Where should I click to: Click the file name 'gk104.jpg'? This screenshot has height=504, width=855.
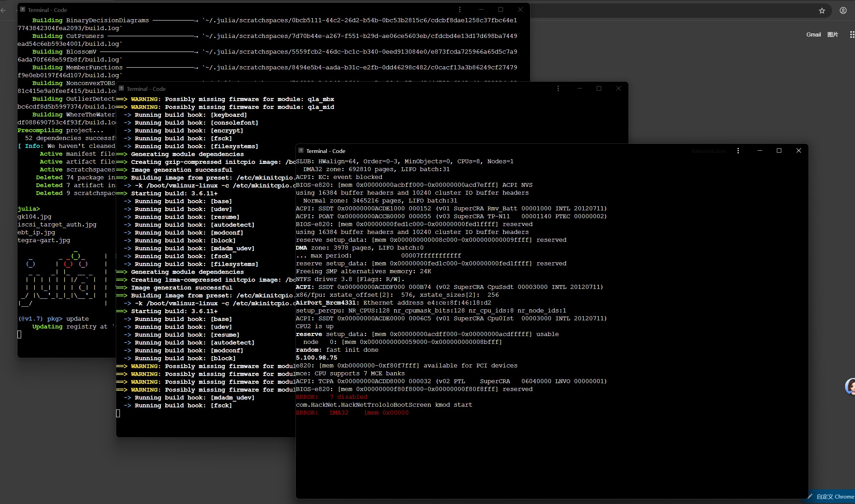(35, 216)
